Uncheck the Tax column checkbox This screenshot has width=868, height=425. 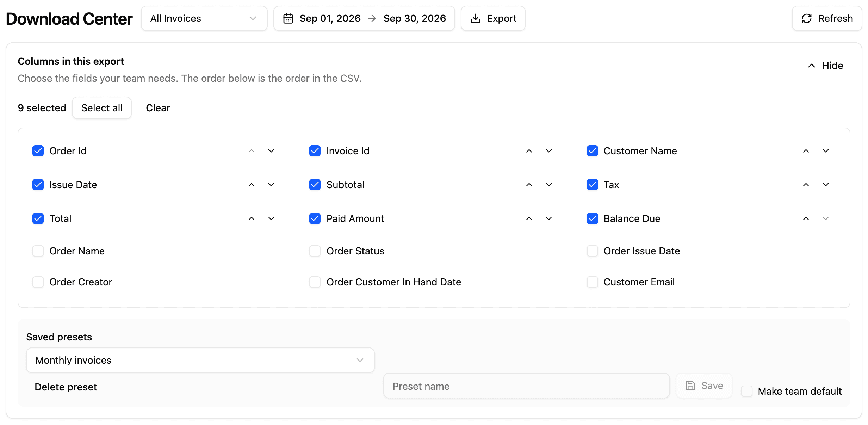(593, 185)
